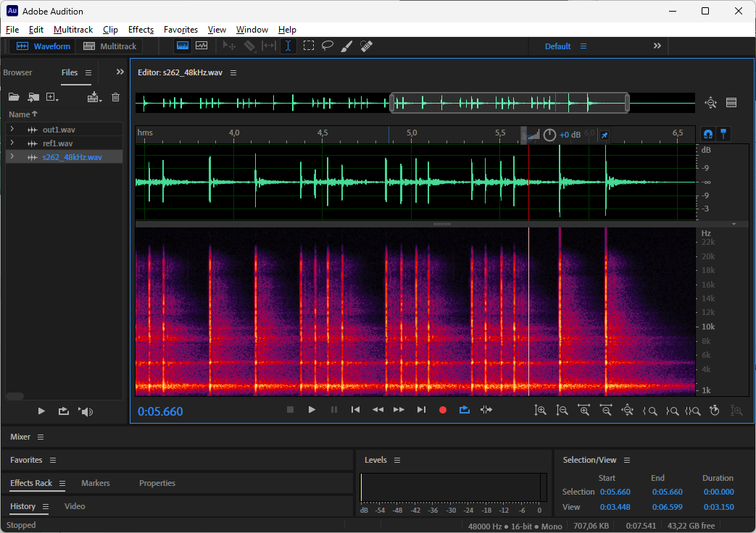Image resolution: width=756 pixels, height=533 pixels.
Task: Select the Marquee Selection tool
Action: pyautogui.click(x=309, y=46)
